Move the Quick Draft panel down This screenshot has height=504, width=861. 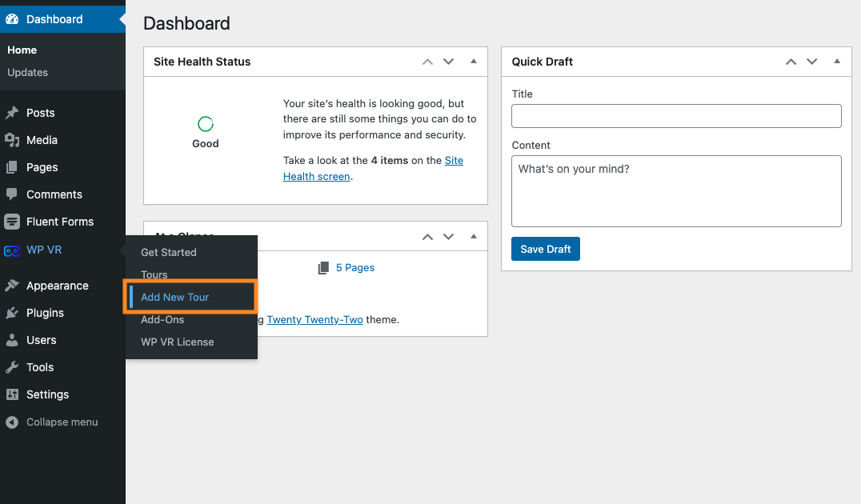812,62
